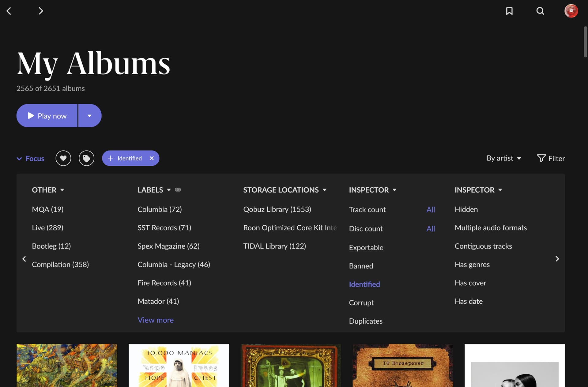Click the back navigation arrow

pyautogui.click(x=9, y=11)
